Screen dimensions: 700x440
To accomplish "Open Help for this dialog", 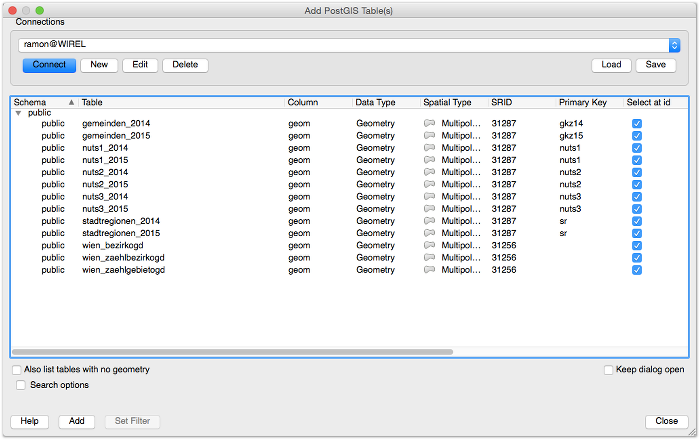I will coord(29,421).
